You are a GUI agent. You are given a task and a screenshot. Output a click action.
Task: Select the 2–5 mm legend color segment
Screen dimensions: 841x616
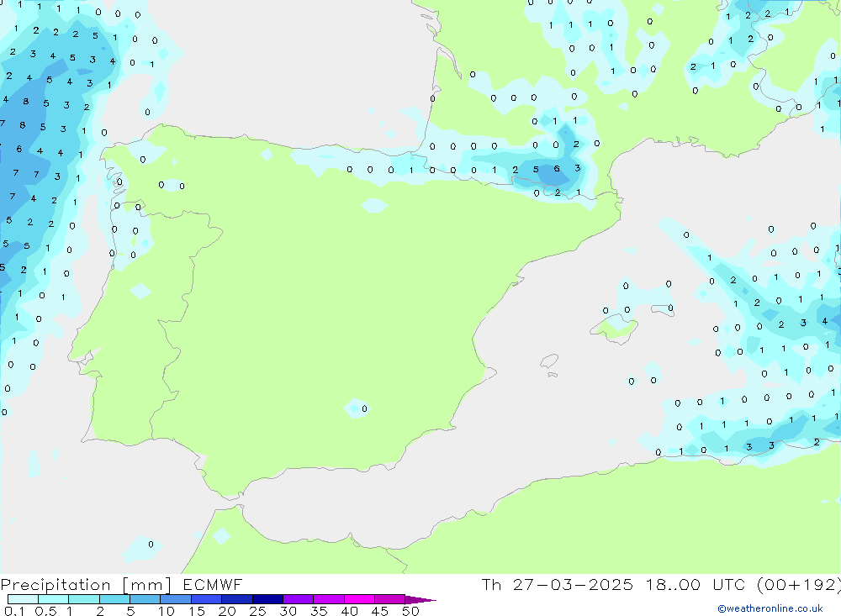click(x=114, y=599)
